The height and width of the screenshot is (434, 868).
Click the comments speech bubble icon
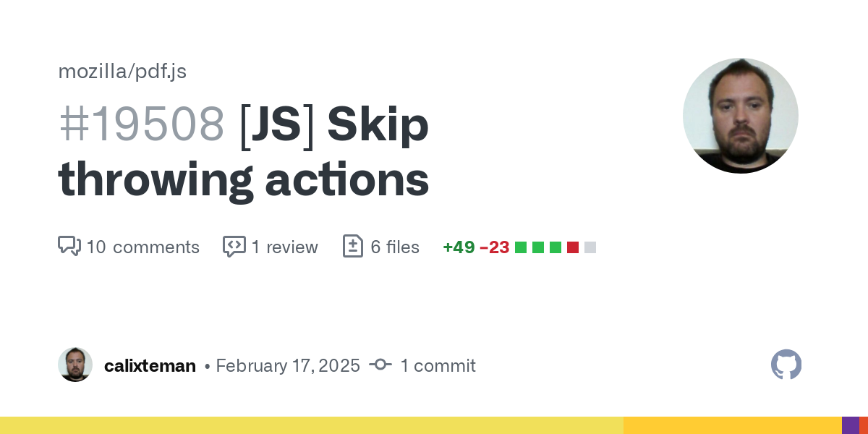tap(69, 246)
